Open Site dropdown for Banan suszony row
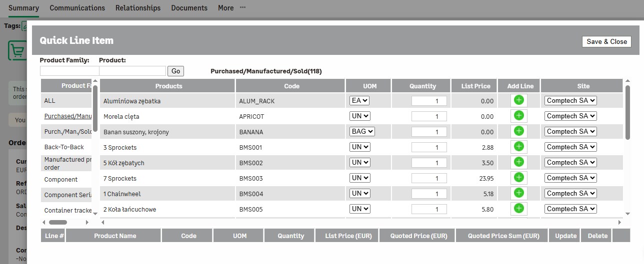Screen dimensions: 644x264 570,131
